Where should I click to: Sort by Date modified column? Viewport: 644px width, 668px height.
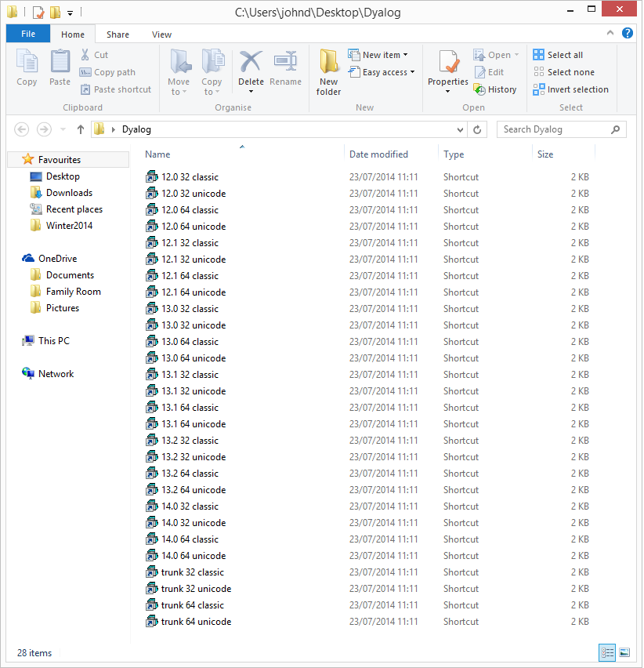pyautogui.click(x=378, y=154)
